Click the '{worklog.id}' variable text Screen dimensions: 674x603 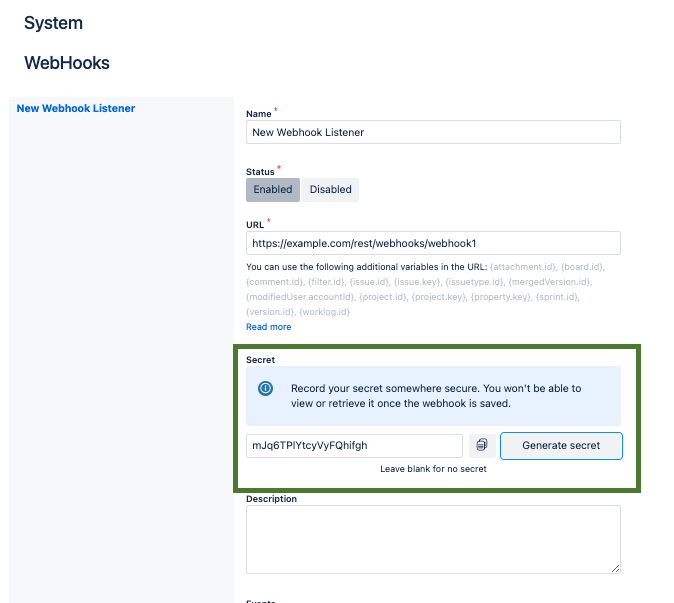point(325,312)
